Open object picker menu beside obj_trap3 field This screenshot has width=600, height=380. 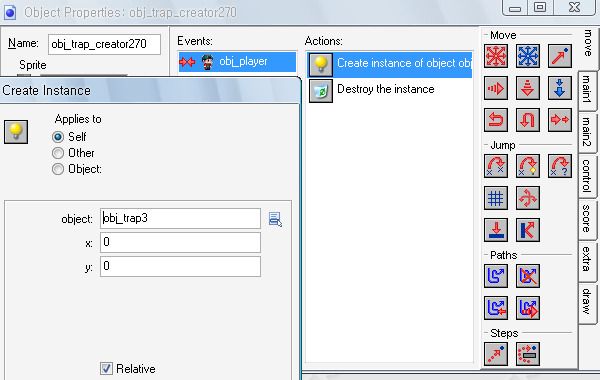(x=275, y=219)
